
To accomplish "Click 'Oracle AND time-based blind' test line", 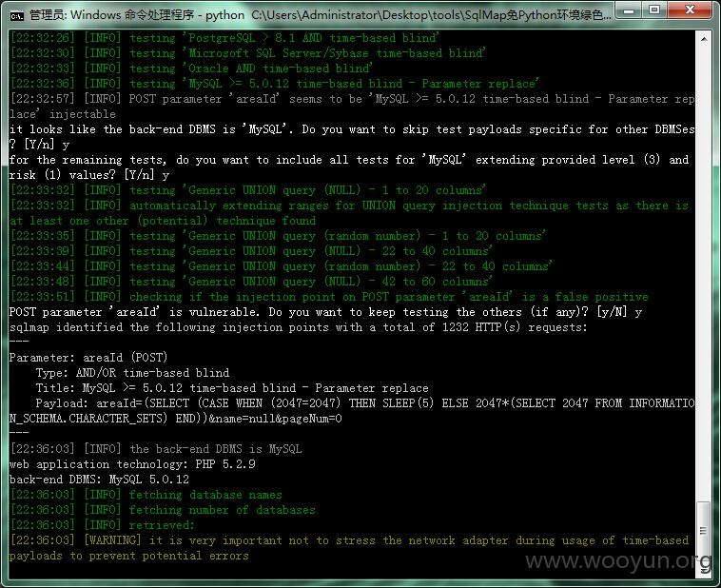I will coord(191,69).
